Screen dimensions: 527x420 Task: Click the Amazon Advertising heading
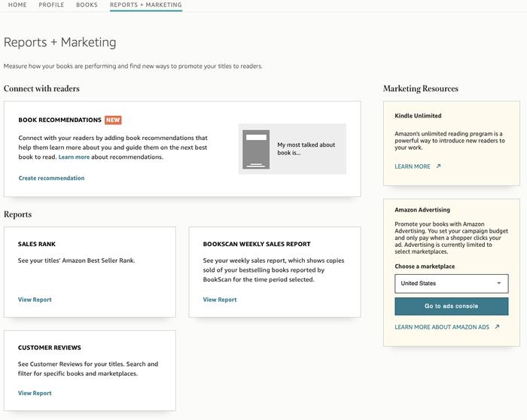click(422, 210)
